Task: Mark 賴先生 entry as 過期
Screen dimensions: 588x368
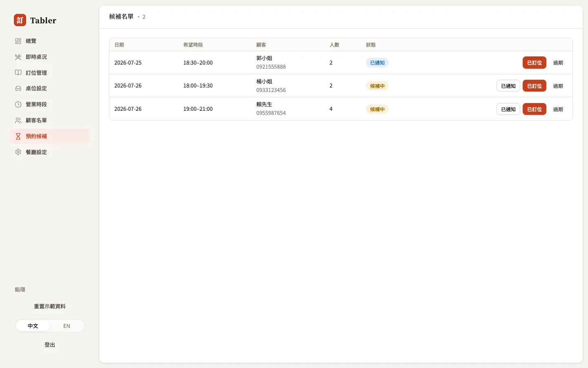Action: pyautogui.click(x=558, y=109)
